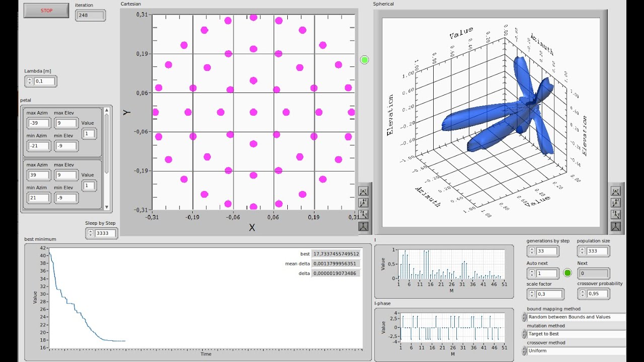Click the population size field 333
Screen dimensions: 644x362
tap(598, 251)
